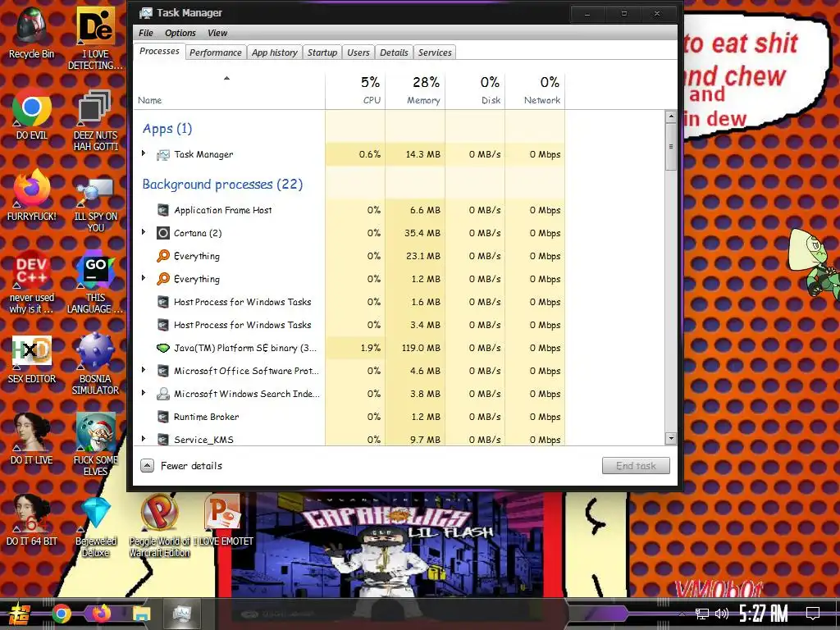The height and width of the screenshot is (630, 840).
Task: Switch to the App history tab
Action: (274, 52)
